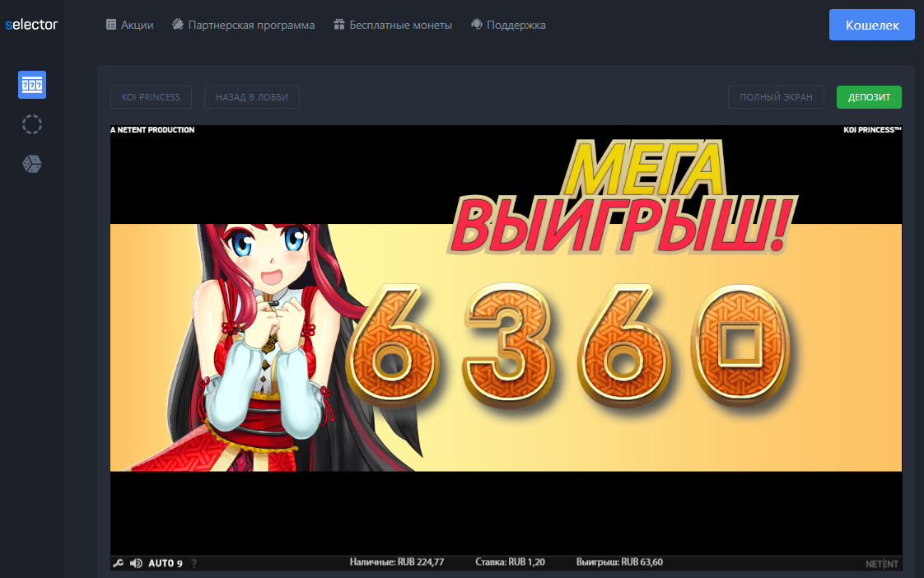Screen dimensions: 924x578
Task: Click A NETENT PRODUCTION label
Action: (152, 129)
